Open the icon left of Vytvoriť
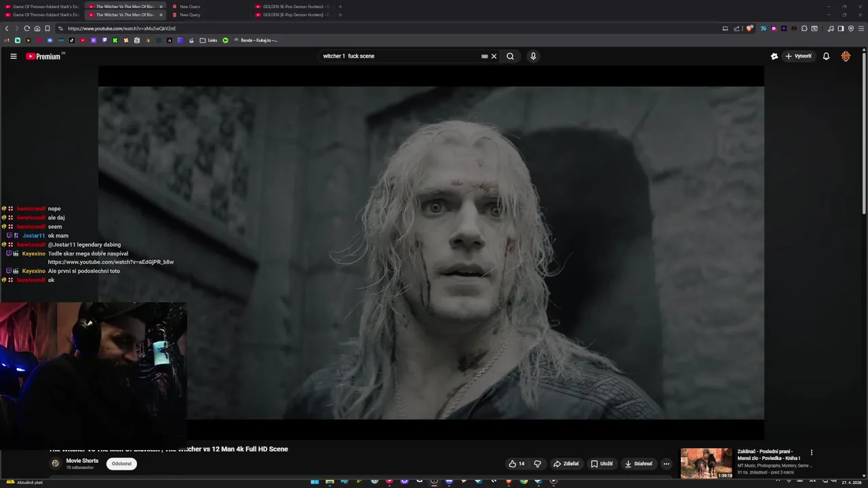The height and width of the screenshot is (488, 868). [x=774, y=56]
